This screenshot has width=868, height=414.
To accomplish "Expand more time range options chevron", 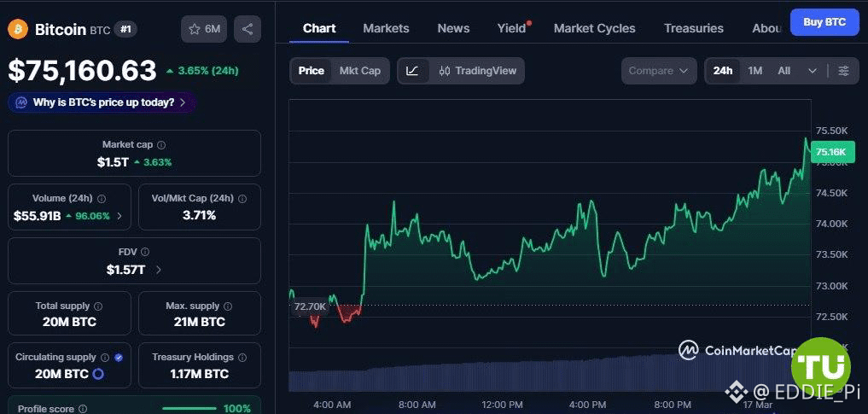I will point(813,71).
